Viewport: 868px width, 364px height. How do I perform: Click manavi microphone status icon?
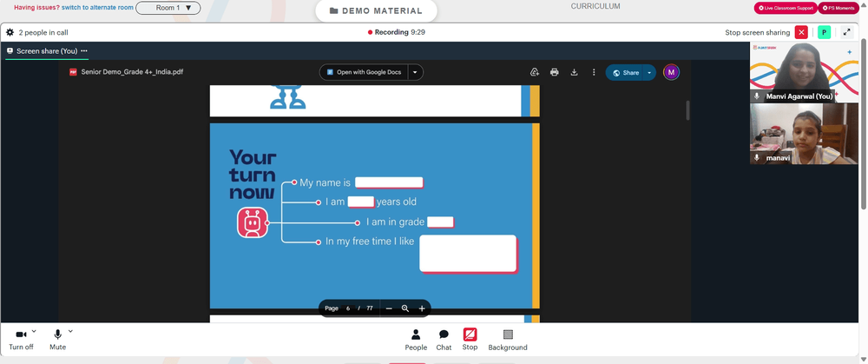757,158
